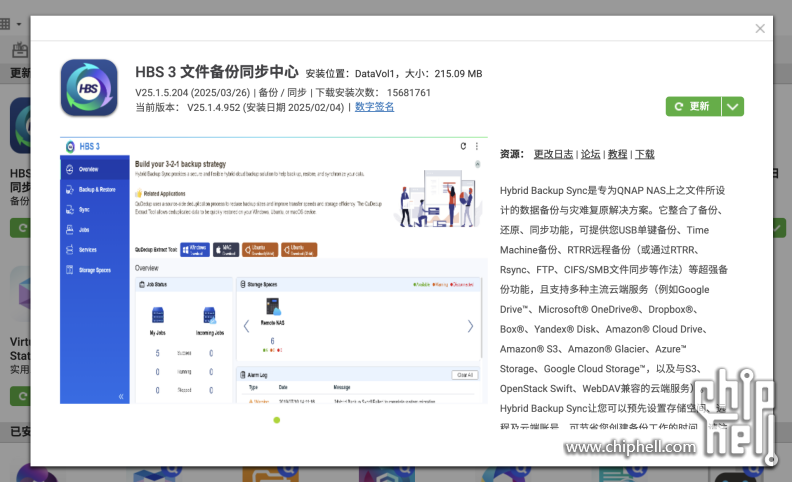Screen dimensions: 792x482
Task: Click the install location DataVol1 text
Action: pos(375,74)
